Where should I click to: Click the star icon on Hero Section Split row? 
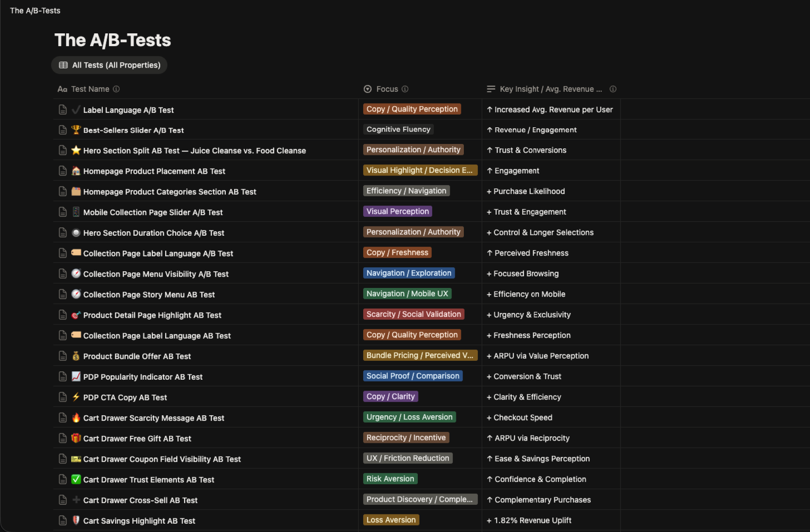point(76,151)
